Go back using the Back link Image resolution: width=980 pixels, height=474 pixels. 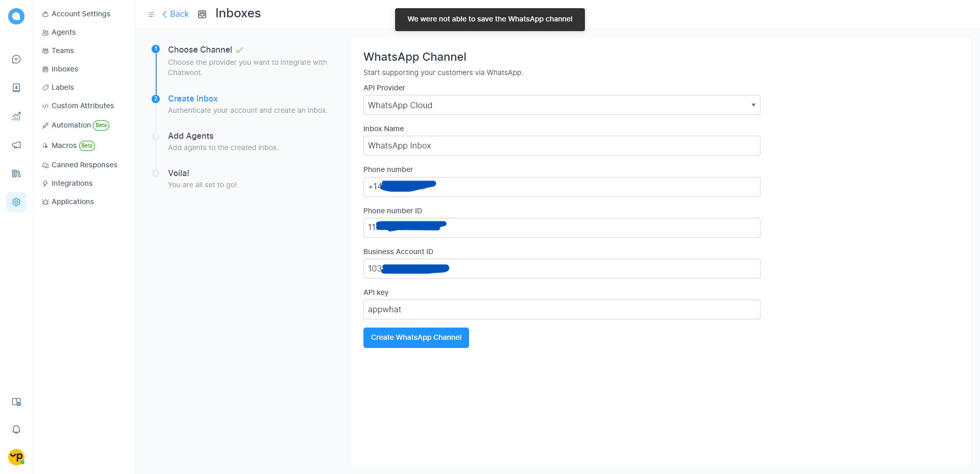175,14
